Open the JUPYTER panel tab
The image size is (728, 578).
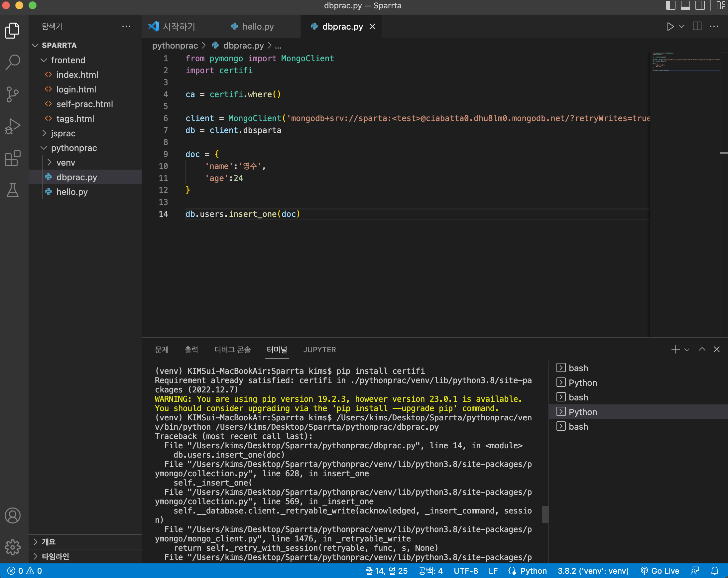(x=319, y=350)
